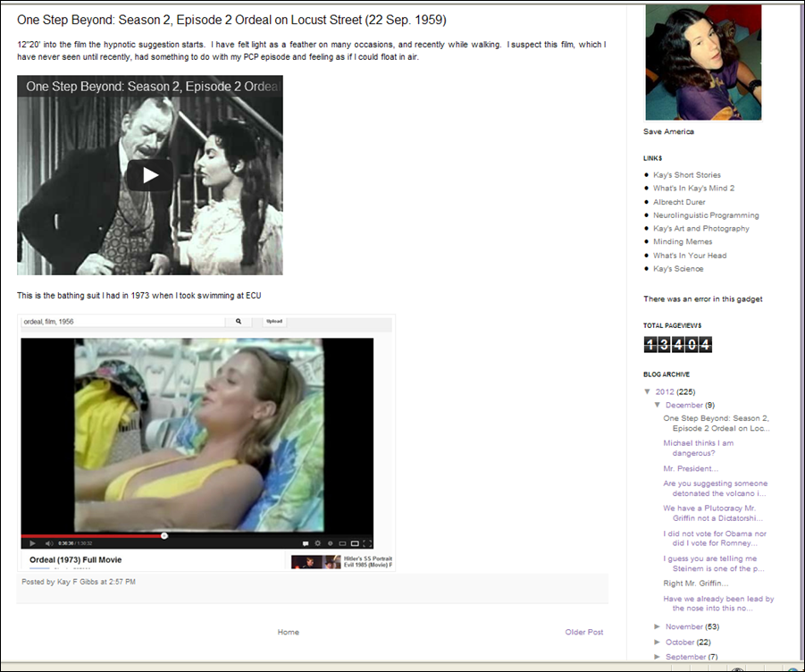Open the September archive month link
This screenshot has height=672, width=805.
coord(685,657)
